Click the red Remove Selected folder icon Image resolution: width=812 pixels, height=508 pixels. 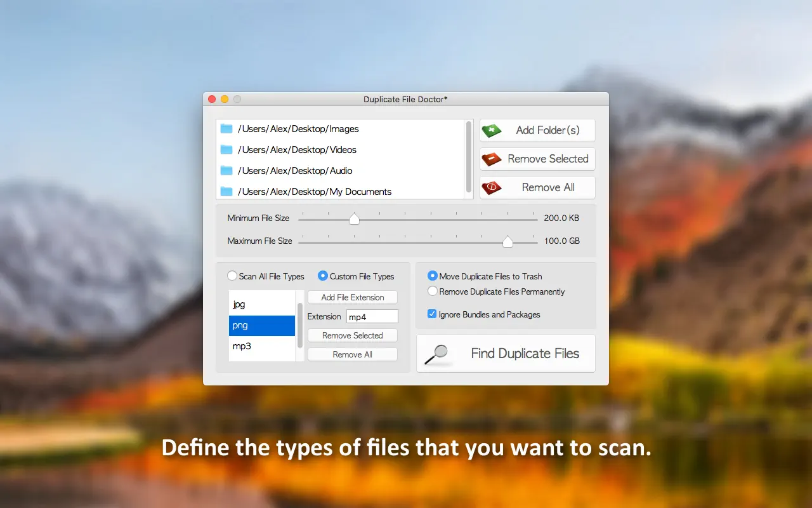[492, 159]
